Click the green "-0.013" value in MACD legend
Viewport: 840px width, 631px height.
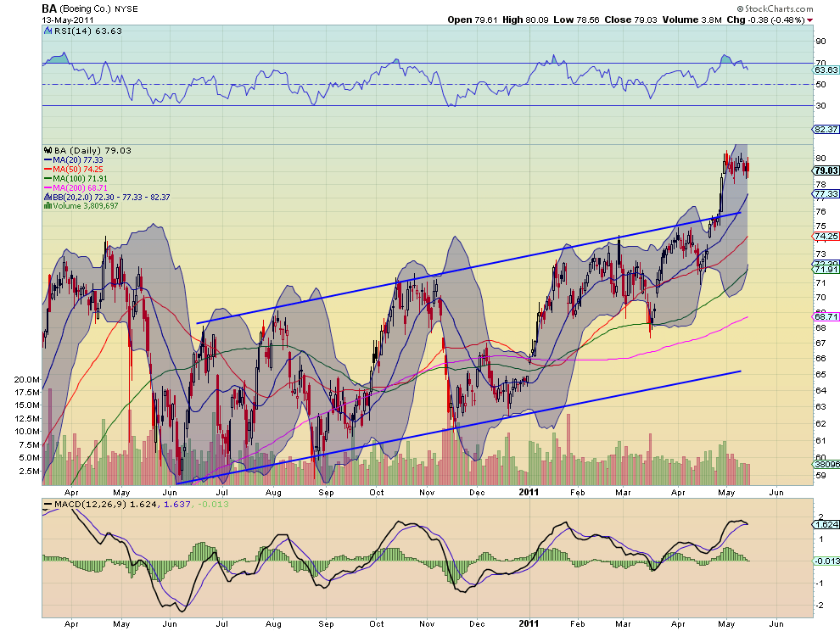(x=213, y=504)
